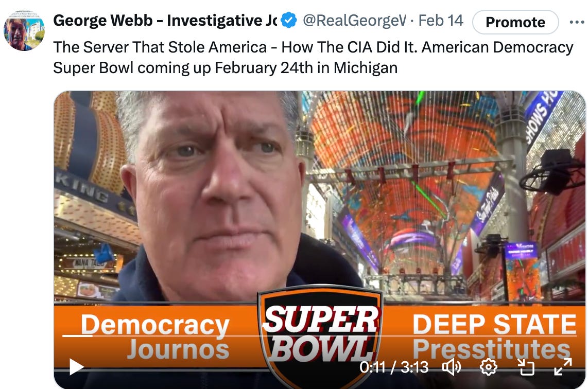The height and width of the screenshot is (389, 588).
Task: Pop out video with picture-in-picture icon
Action: click(526, 367)
